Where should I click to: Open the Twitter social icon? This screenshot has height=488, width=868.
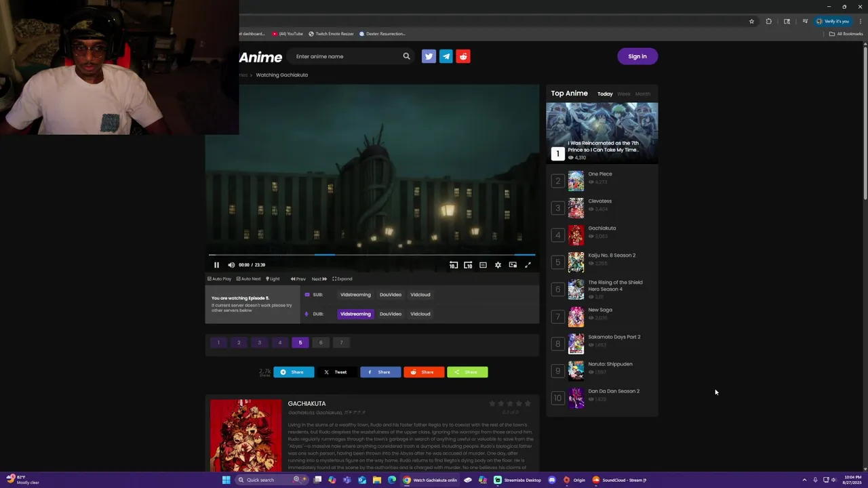(429, 56)
